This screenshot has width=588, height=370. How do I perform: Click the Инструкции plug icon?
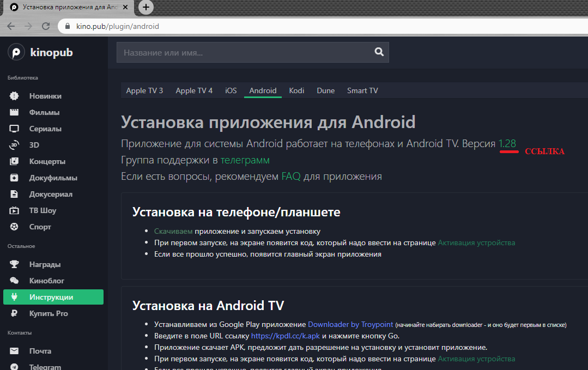click(14, 297)
